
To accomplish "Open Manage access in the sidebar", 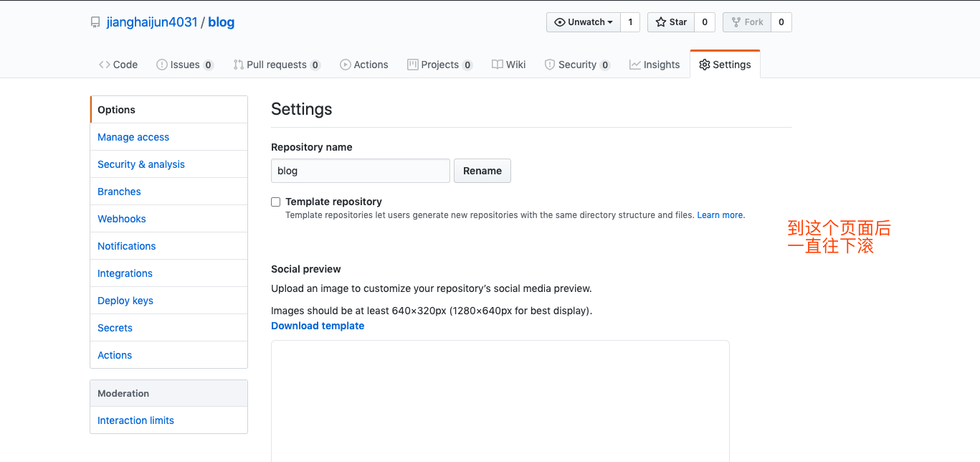I will point(133,137).
